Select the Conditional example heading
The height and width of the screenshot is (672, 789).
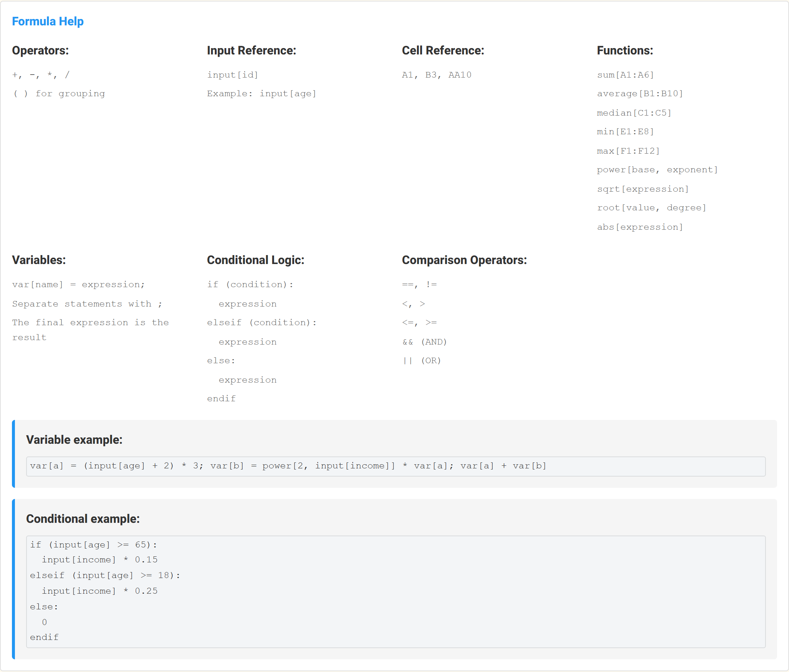click(x=83, y=519)
